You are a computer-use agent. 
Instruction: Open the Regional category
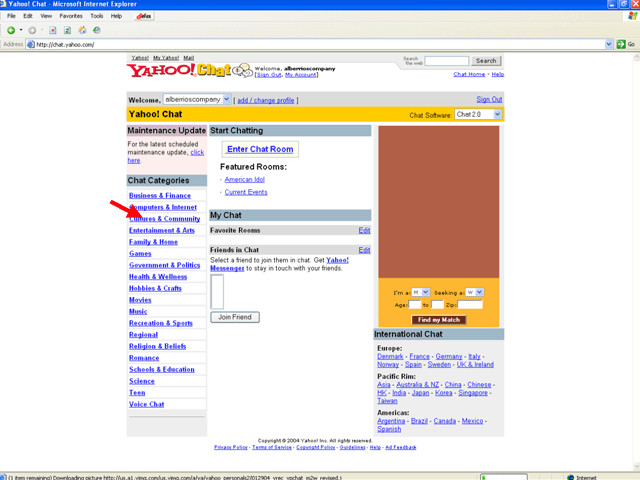tap(143, 335)
